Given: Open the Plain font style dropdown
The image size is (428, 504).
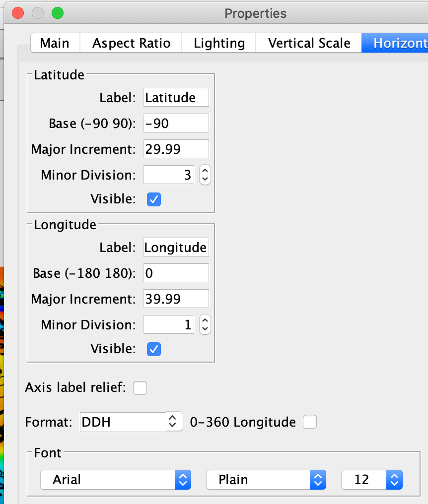Looking at the screenshot, I should tap(266, 480).
